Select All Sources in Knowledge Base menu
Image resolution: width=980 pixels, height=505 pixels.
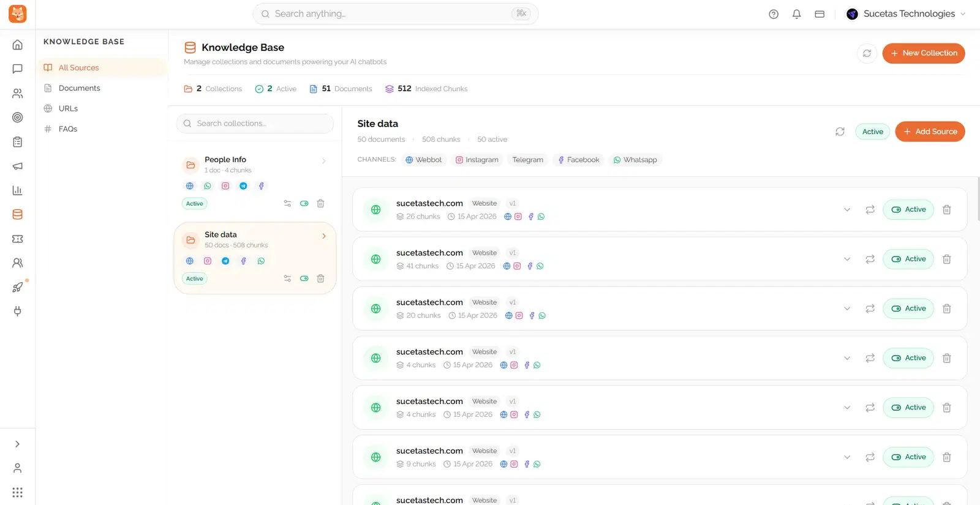pyautogui.click(x=102, y=68)
